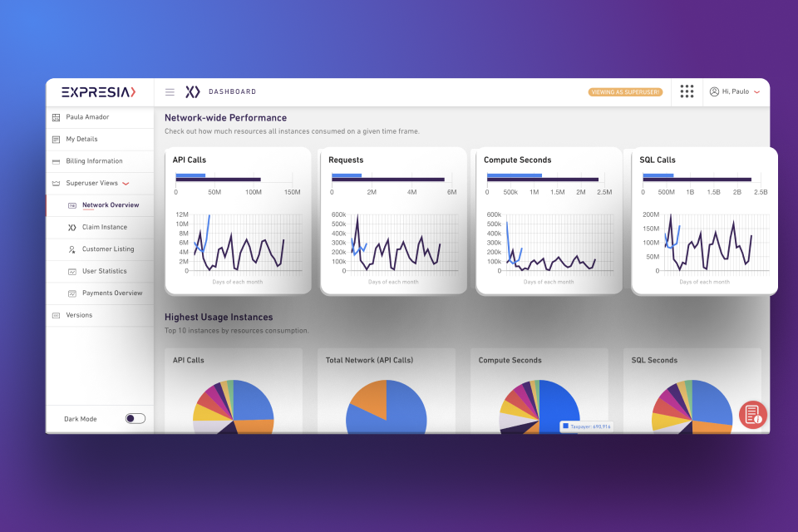Click the Viewing as Superuser badge
Viewport: 798px width, 532px height.
625,92
